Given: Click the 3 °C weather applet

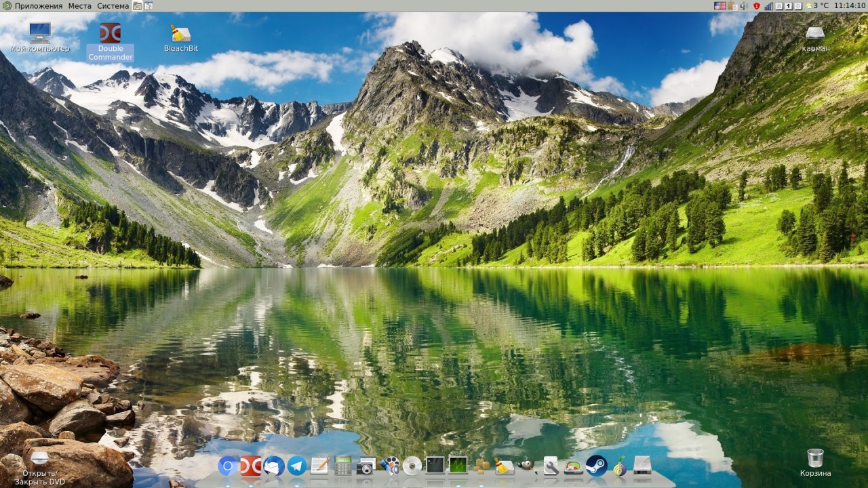Looking at the screenshot, I should [816, 5].
